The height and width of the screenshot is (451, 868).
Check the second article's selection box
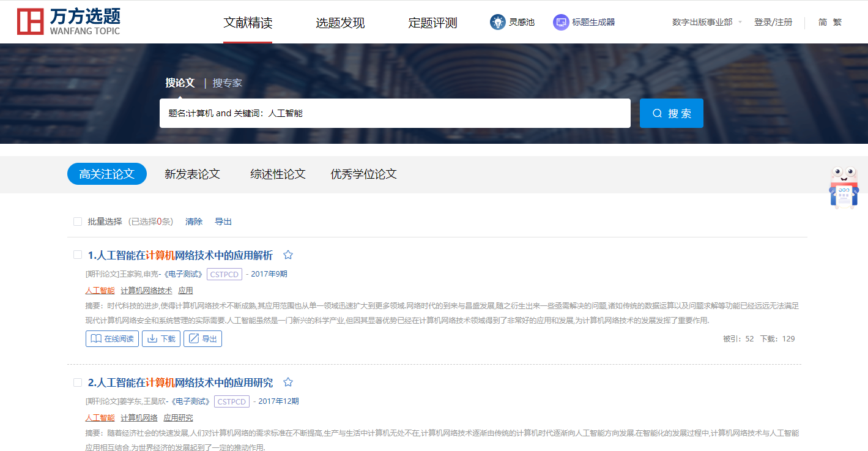coord(78,381)
